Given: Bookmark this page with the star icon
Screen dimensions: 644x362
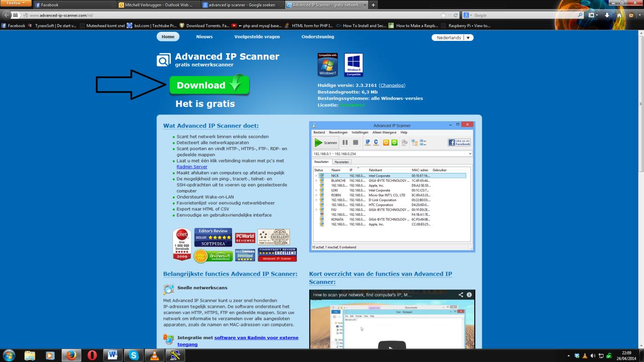Looking at the screenshot, I should coord(444,15).
